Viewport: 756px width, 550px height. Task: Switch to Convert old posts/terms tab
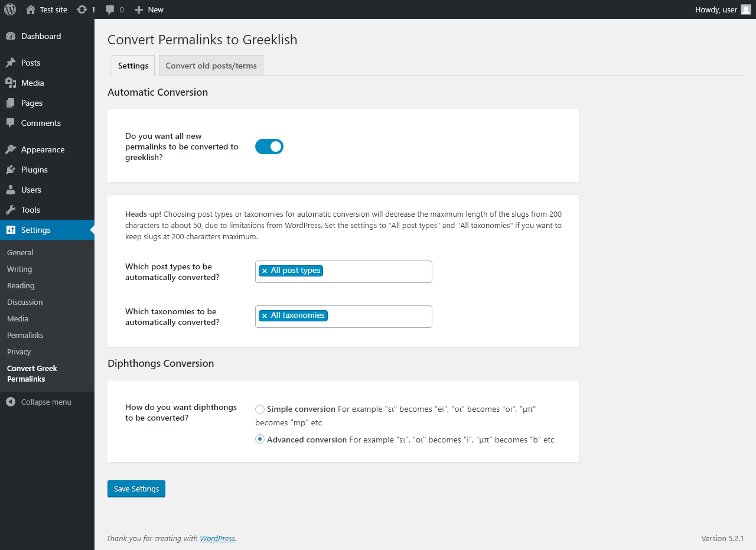[x=211, y=66]
